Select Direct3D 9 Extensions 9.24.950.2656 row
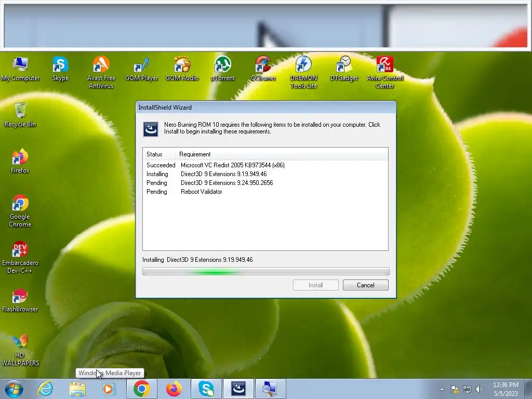The width and height of the screenshot is (532, 399). tap(265, 183)
